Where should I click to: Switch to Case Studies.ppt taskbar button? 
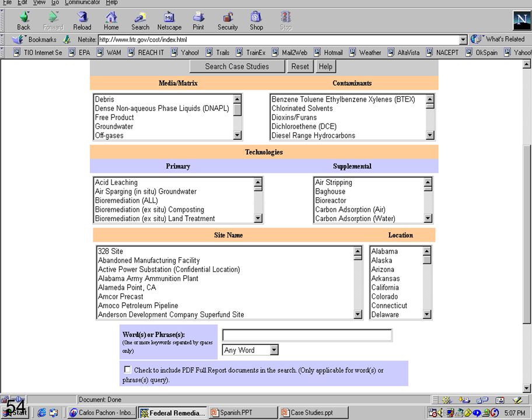(x=314, y=412)
